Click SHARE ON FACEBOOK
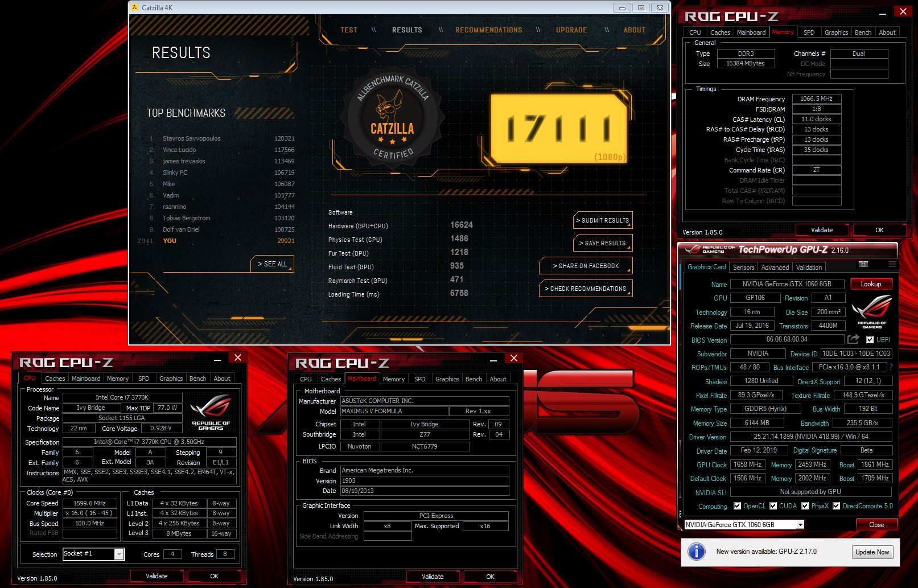 (x=586, y=266)
